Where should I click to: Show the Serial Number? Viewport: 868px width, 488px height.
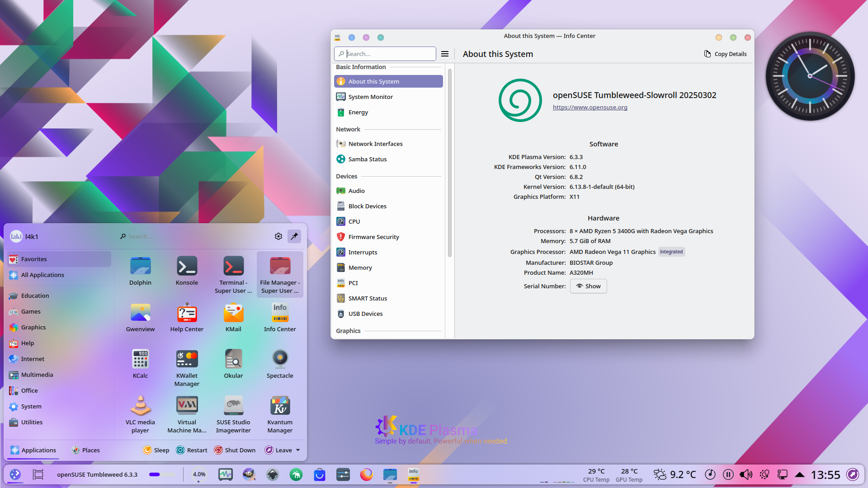tap(588, 286)
